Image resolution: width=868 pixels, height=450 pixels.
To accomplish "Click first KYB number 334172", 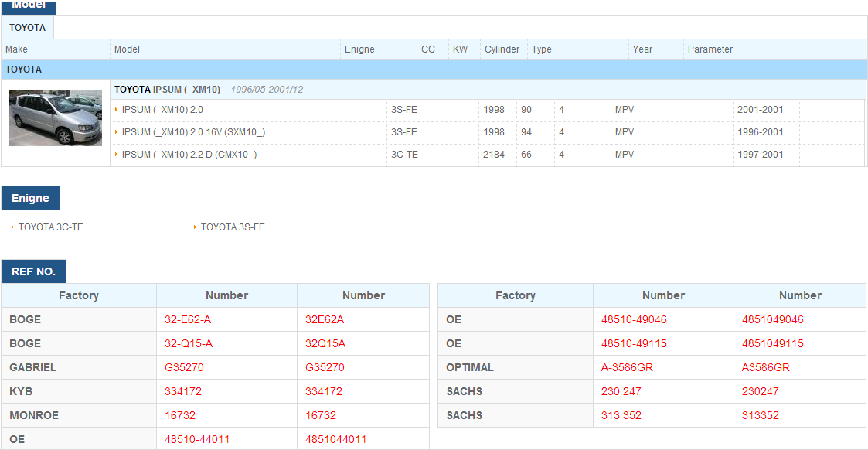I will tap(182, 391).
